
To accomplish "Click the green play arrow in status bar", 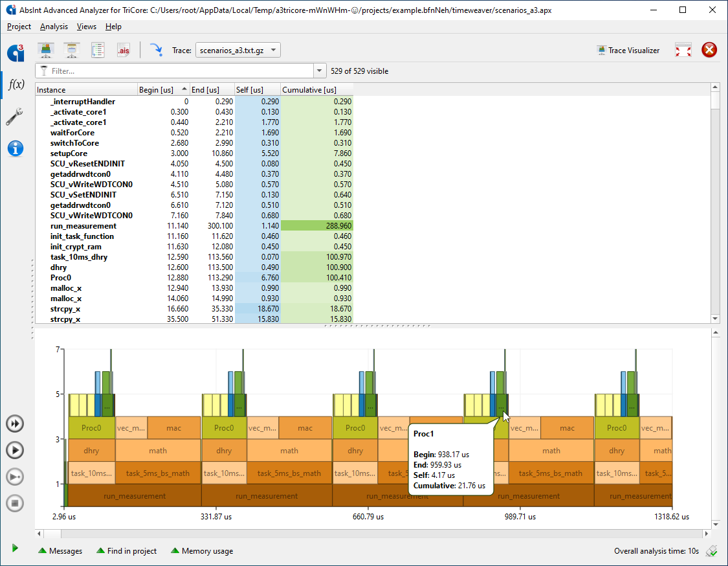I will [x=15, y=549].
